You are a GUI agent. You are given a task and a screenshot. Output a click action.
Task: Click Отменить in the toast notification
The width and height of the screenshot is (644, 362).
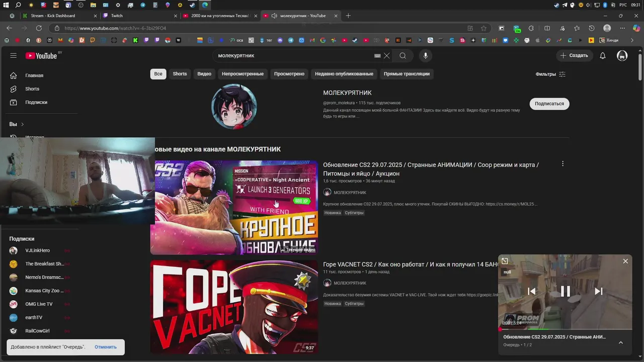106,347
